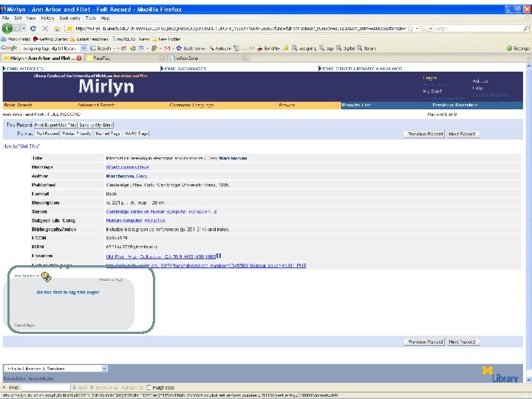Click the M Library logo
The image size is (532, 399).
point(499,374)
